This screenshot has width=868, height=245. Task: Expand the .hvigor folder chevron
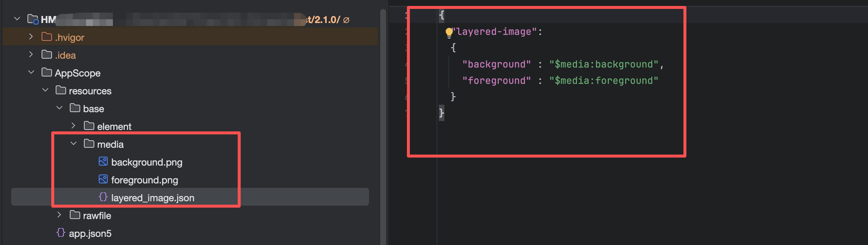31,37
